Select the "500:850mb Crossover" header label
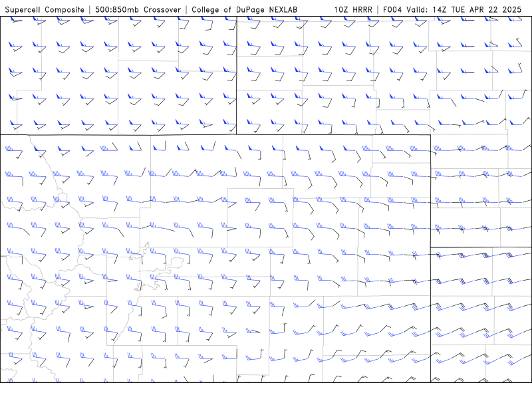532x399 pixels. tap(138, 10)
